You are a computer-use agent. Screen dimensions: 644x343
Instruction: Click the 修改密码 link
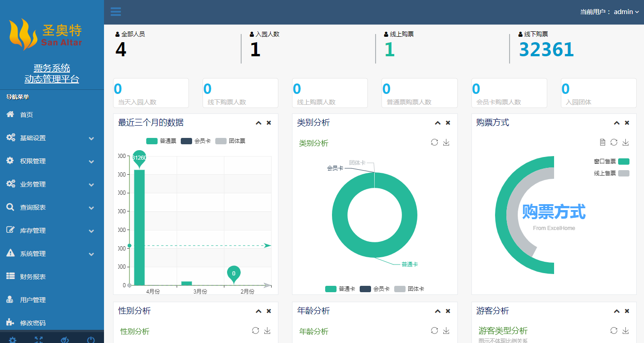click(33, 323)
